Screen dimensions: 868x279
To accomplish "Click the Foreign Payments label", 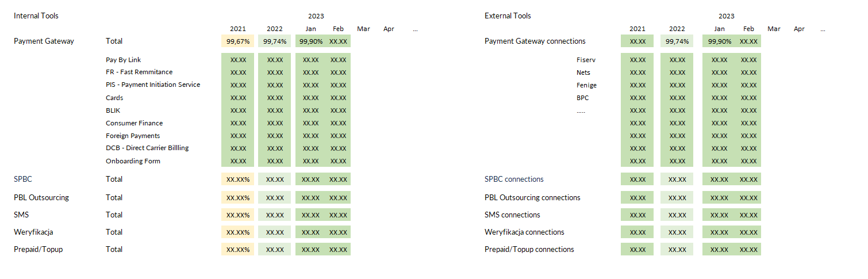I will pyautogui.click(x=133, y=136).
